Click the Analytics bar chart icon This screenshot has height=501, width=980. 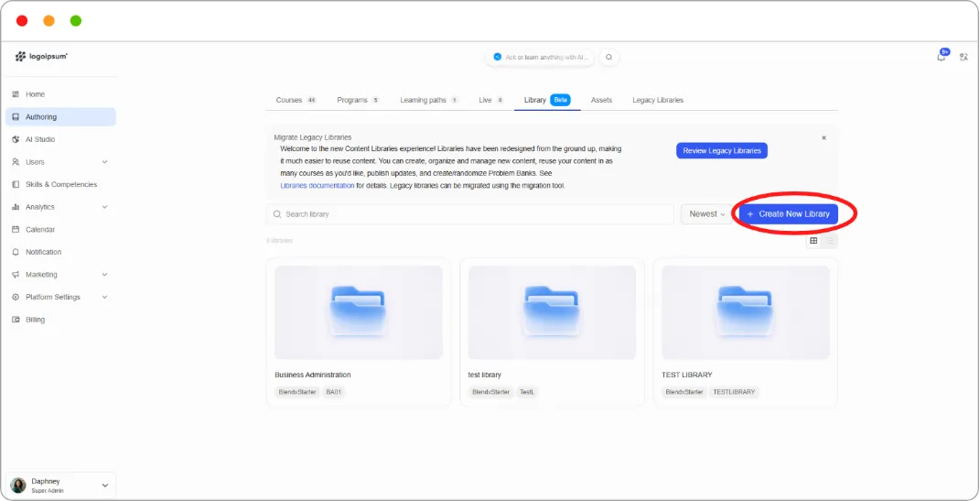coord(16,207)
